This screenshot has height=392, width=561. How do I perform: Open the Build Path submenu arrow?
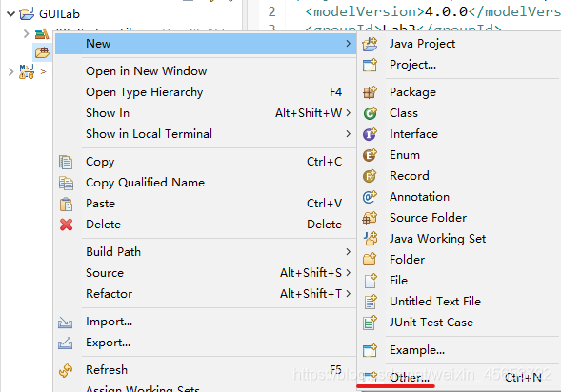(x=348, y=252)
